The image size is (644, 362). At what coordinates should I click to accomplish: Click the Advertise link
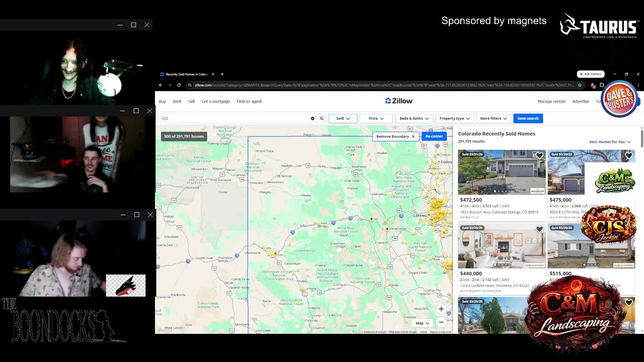(581, 102)
